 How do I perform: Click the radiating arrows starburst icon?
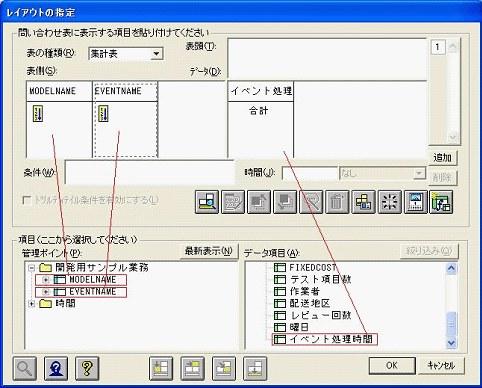click(390, 202)
